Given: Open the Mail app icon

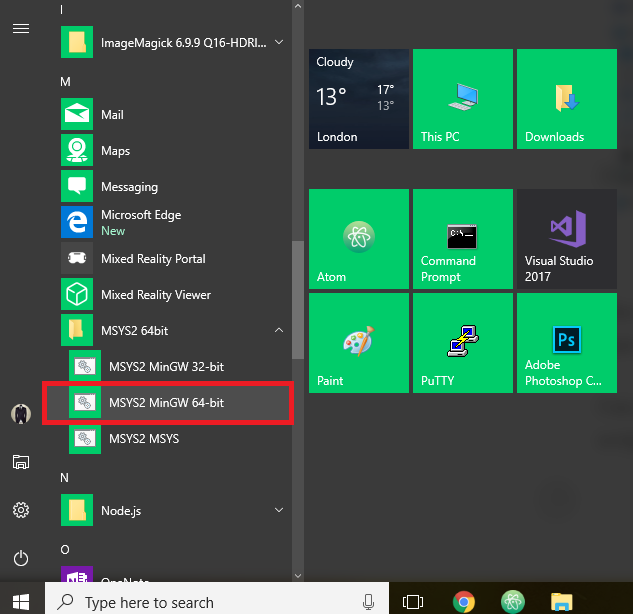Looking at the screenshot, I should (x=77, y=114).
